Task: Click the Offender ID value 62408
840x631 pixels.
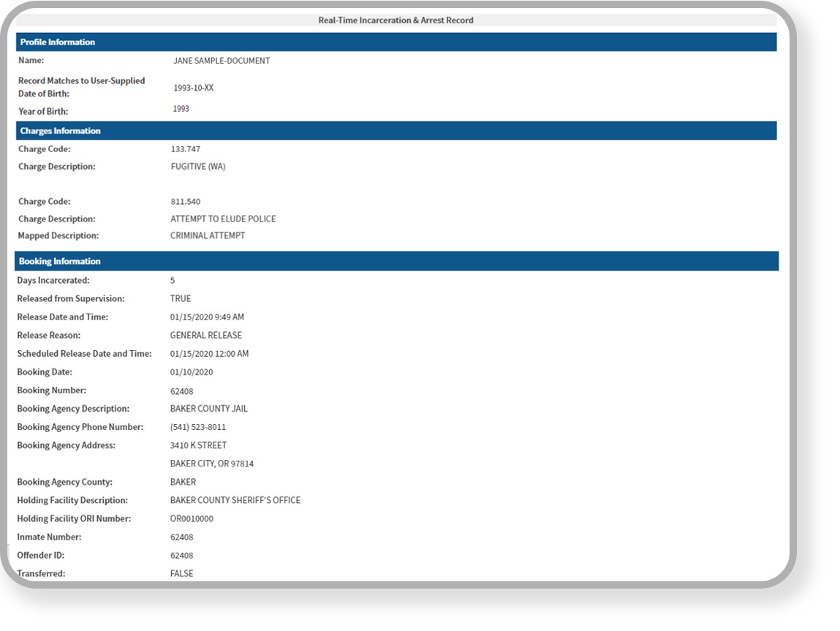Action: 181,556
